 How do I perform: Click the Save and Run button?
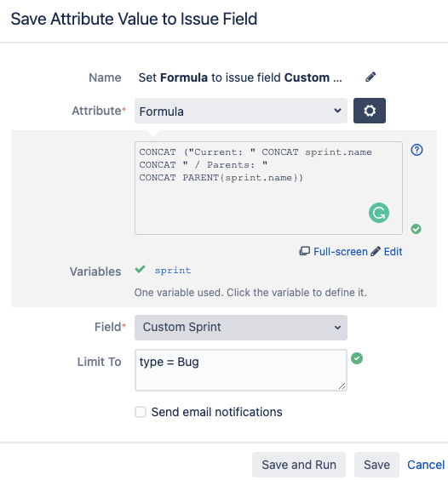point(299,465)
